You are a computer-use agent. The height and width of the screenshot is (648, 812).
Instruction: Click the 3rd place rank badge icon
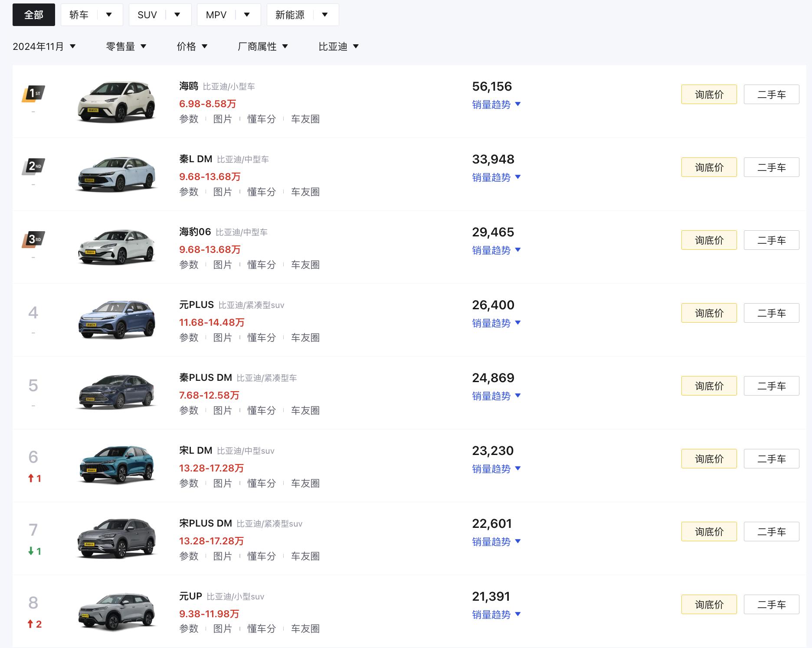pos(33,239)
